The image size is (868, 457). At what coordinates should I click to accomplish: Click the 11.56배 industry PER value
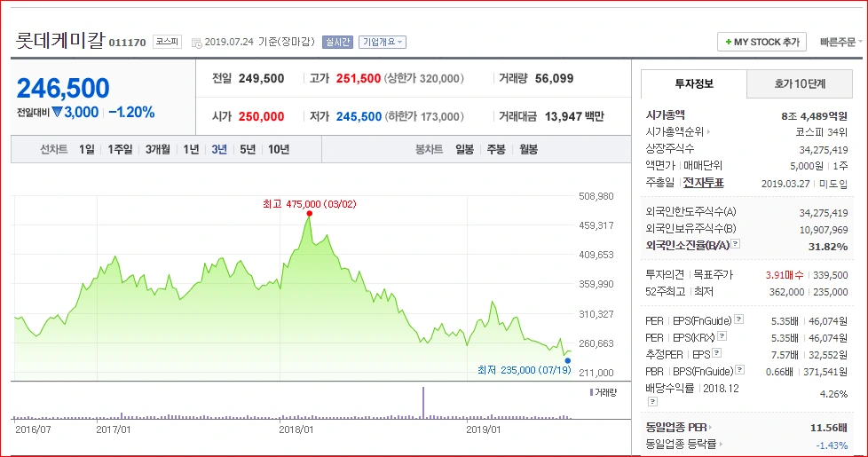(829, 428)
